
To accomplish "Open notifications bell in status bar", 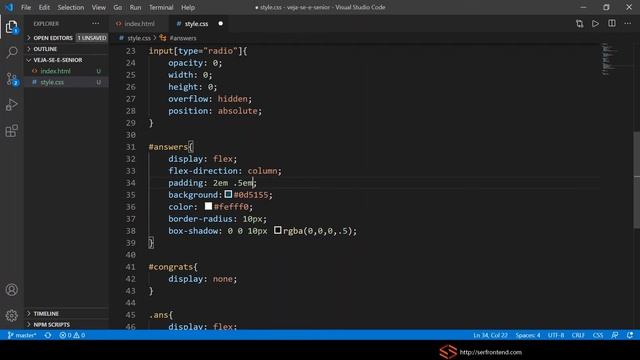I will [630, 335].
